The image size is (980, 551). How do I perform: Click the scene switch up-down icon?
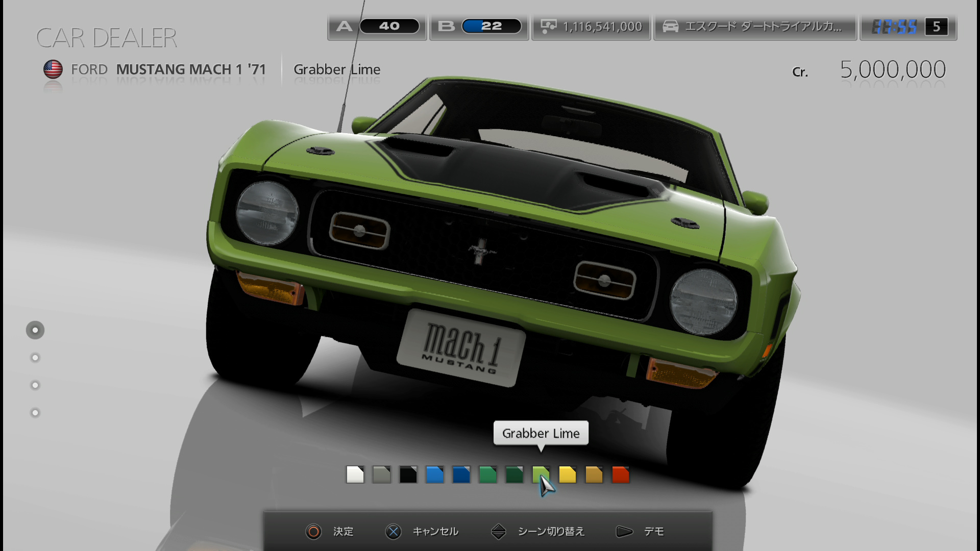498,532
